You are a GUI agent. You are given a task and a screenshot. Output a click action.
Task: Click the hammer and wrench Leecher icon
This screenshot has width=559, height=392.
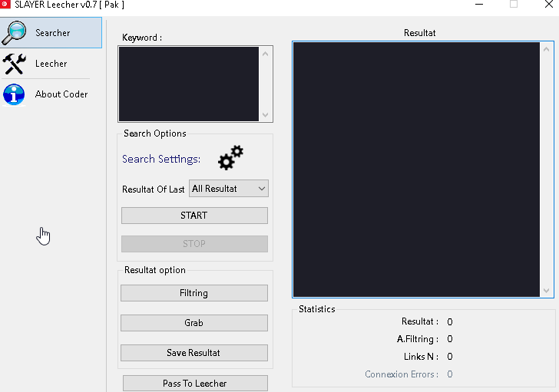tap(15, 64)
